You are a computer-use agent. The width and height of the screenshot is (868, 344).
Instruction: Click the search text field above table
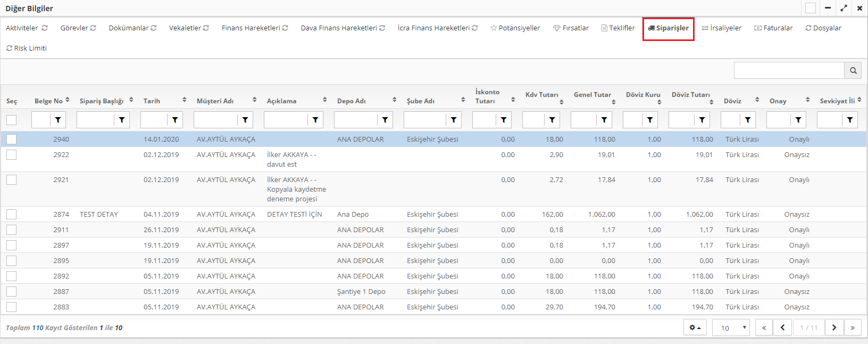tap(789, 70)
